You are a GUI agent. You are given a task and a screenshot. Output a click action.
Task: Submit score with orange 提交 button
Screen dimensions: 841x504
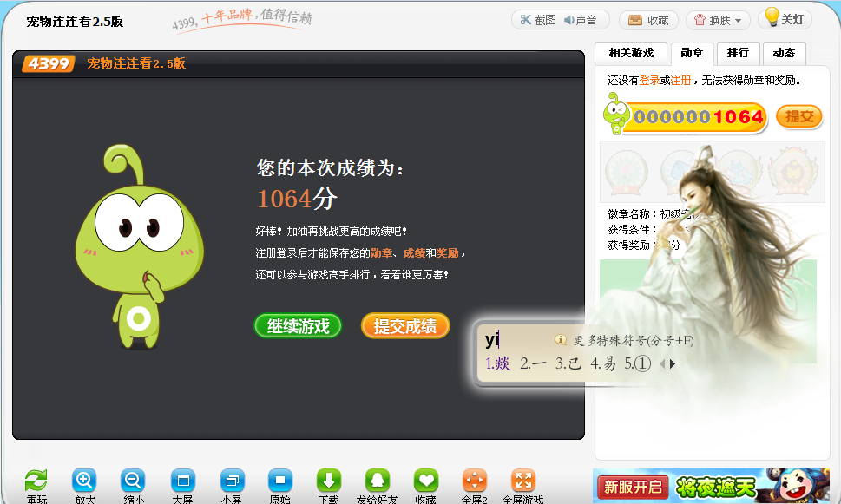(x=799, y=116)
